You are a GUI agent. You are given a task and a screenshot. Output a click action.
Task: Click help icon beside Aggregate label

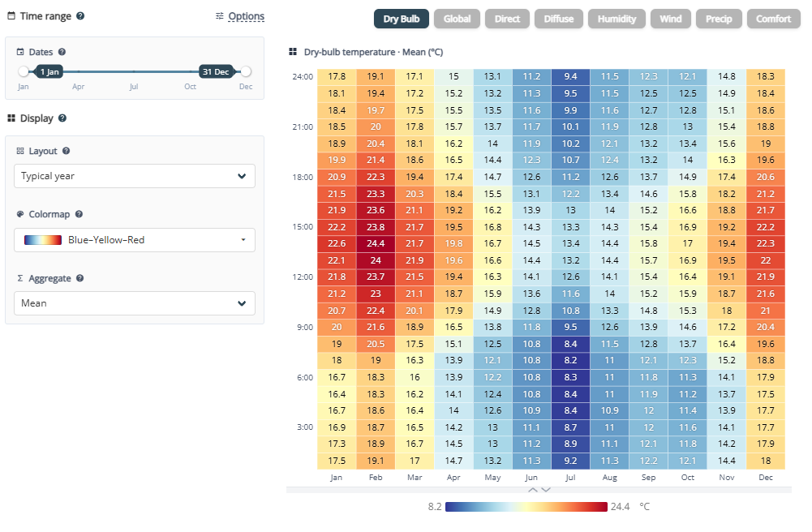click(79, 278)
